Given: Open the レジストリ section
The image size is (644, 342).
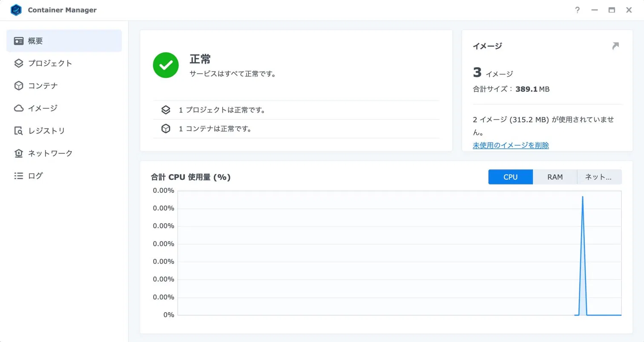Looking at the screenshot, I should coord(64,131).
